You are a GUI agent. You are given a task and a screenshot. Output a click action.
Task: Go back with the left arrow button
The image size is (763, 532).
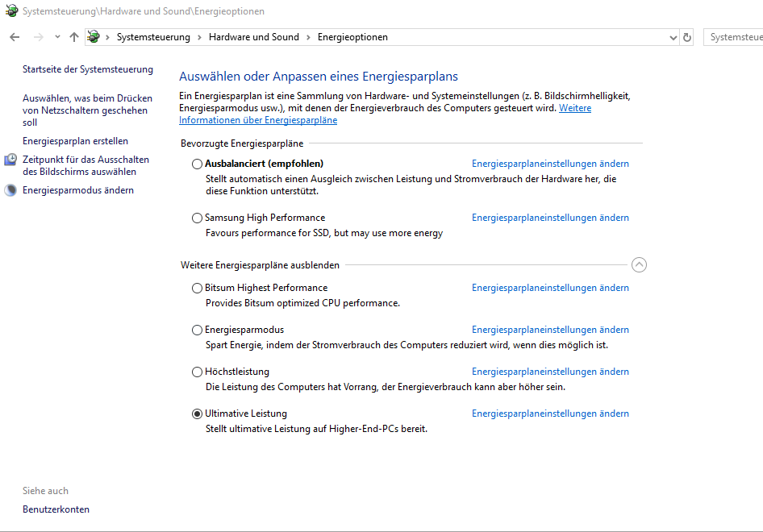(15, 37)
